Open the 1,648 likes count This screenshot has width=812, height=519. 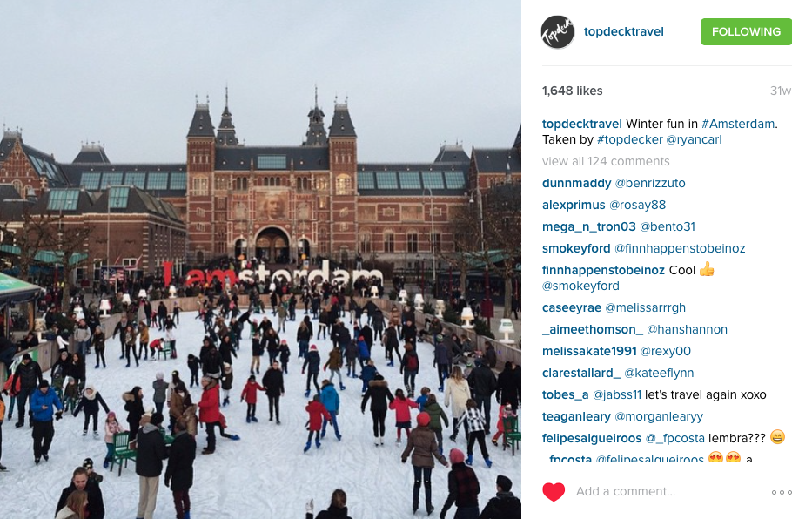pyautogui.click(x=573, y=91)
